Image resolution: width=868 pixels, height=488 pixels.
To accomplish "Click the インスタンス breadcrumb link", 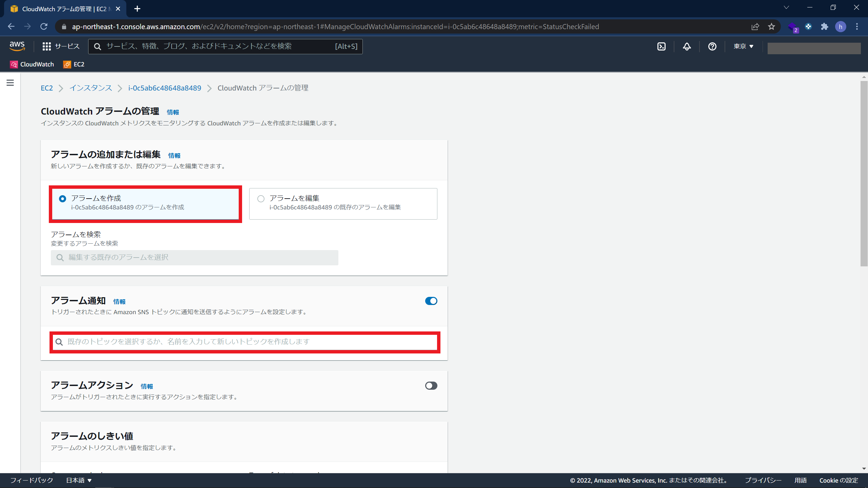I will (91, 88).
